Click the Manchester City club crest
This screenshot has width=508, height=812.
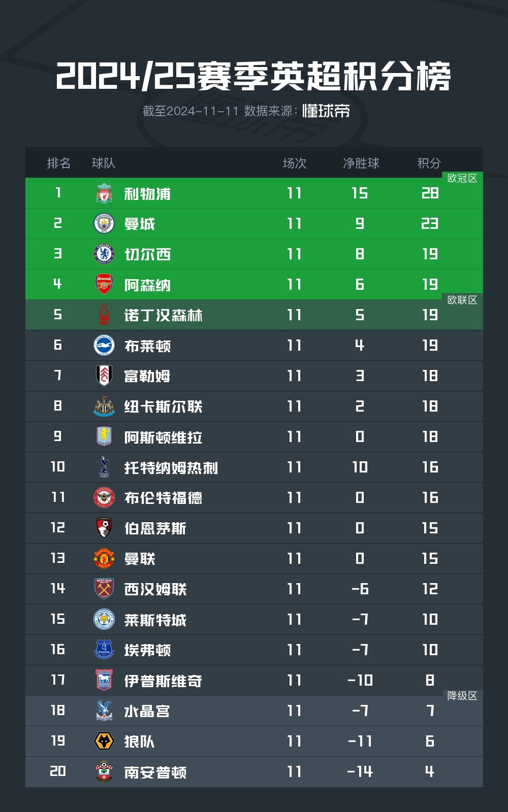[x=104, y=224]
